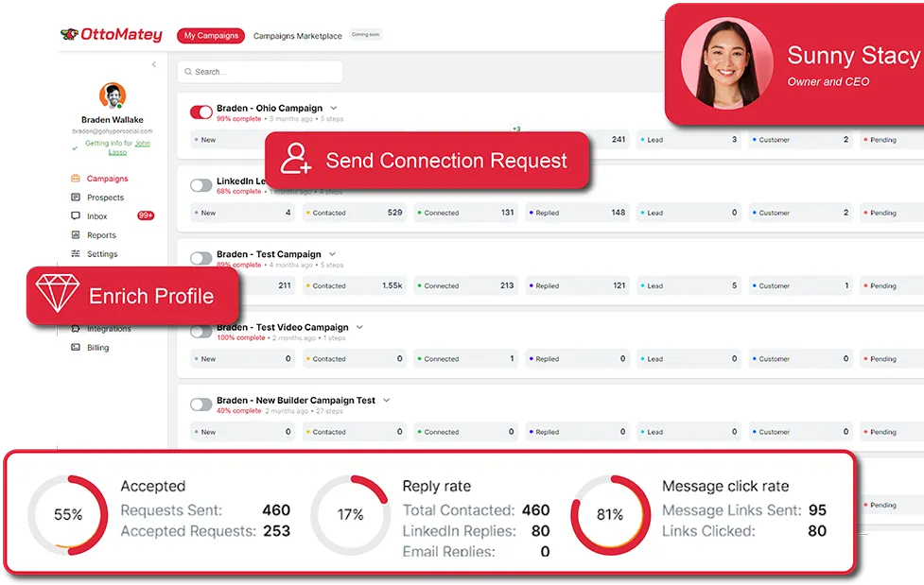This screenshot has height=585, width=924.
Task: Click the Enrich Profile banner
Action: pyautogui.click(x=132, y=295)
